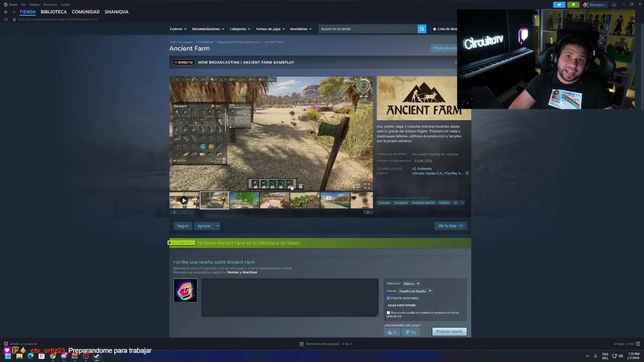Open the Ver menu
This screenshot has width=644, height=362.
[x=23, y=5]
